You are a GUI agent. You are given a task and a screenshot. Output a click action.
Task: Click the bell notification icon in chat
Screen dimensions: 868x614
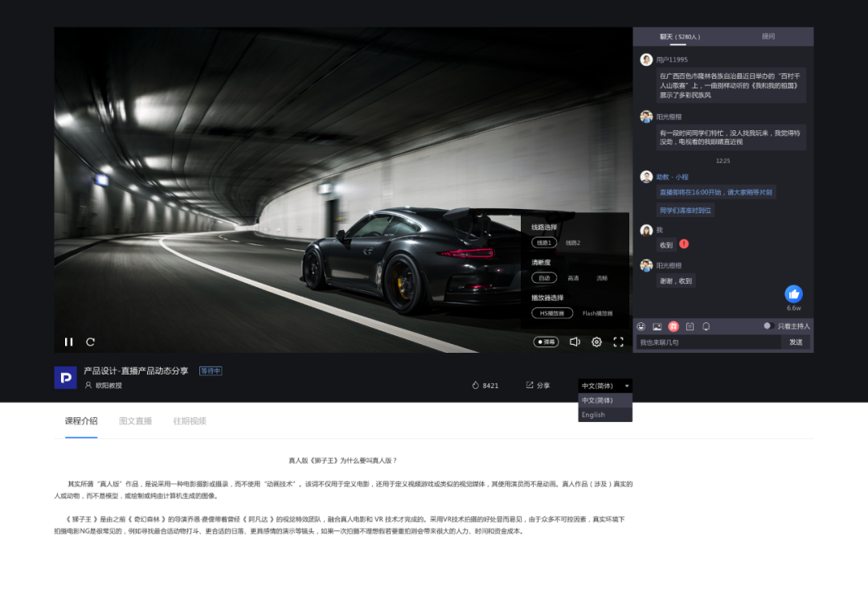706,326
